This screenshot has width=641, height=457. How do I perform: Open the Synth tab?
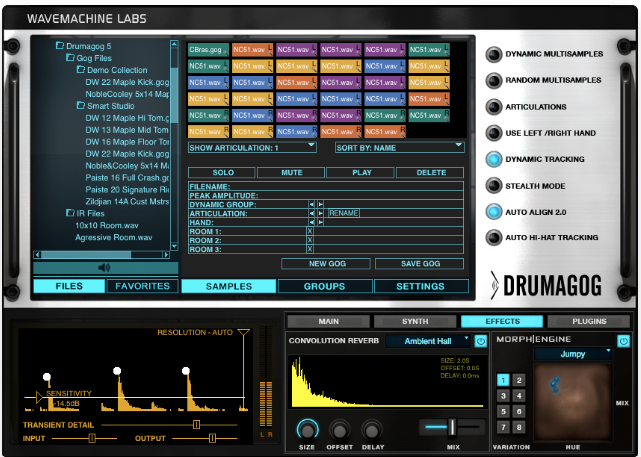[415, 321]
